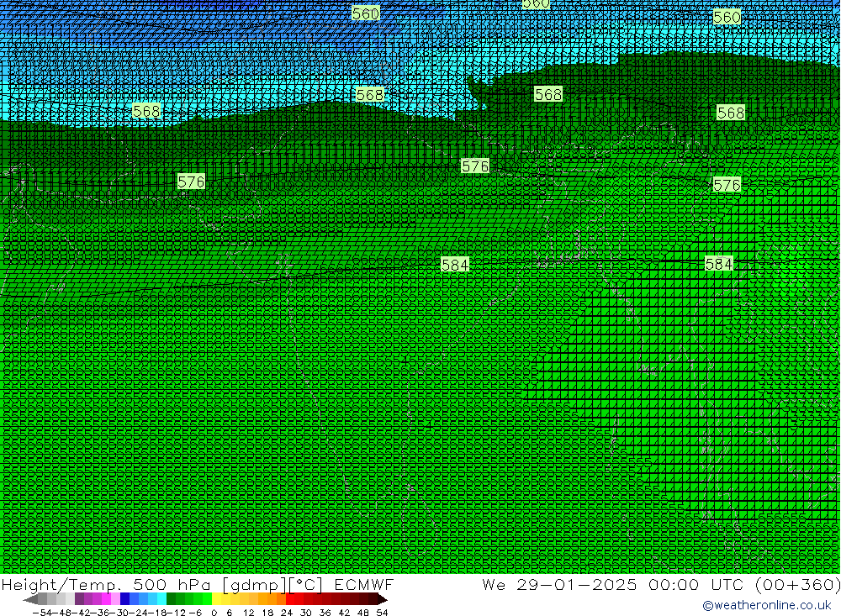Click the '42' legend value under the dark red swatches
Screen dimensions: 841x616
click(x=344, y=613)
